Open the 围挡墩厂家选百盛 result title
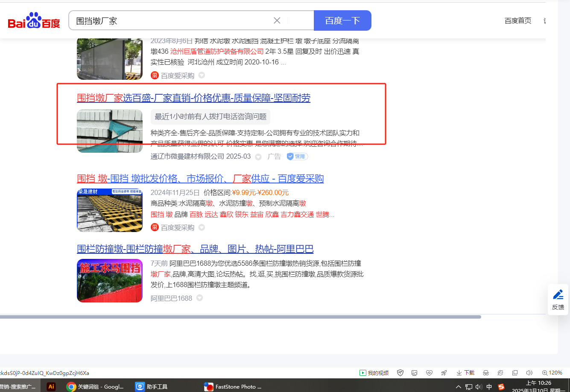This screenshot has width=570, height=392. coord(193,98)
